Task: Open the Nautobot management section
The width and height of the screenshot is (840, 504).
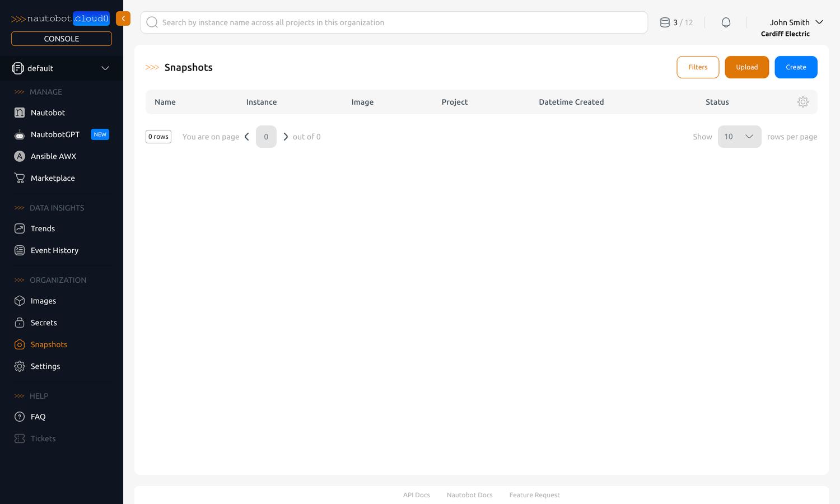Action: click(x=47, y=113)
